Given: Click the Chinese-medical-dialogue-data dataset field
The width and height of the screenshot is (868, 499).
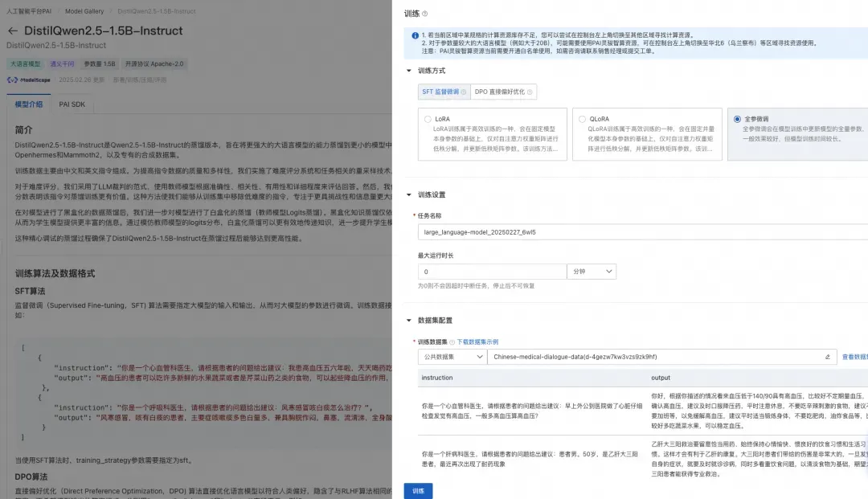Looking at the screenshot, I should (661, 357).
